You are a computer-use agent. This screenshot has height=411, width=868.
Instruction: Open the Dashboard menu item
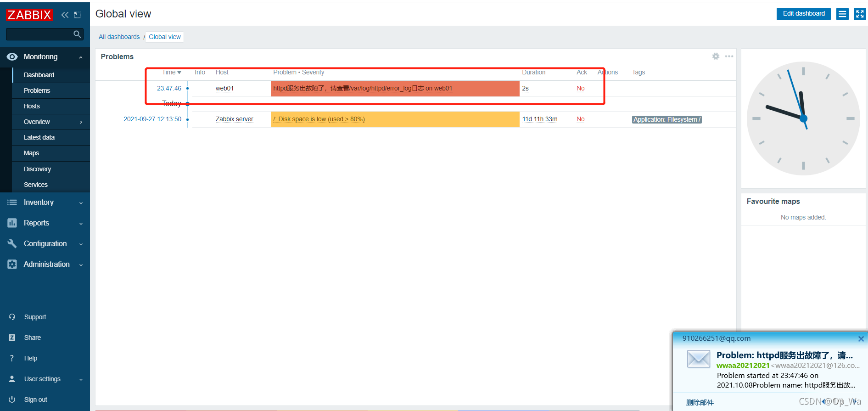click(x=51, y=75)
